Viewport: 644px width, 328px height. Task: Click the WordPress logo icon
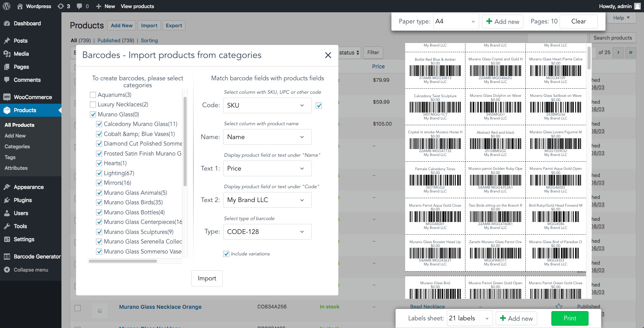[x=7, y=6]
